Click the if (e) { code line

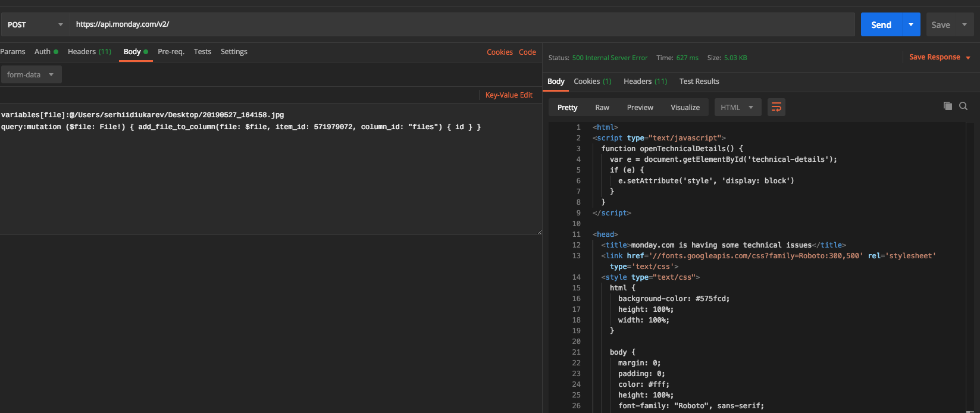tap(627, 170)
